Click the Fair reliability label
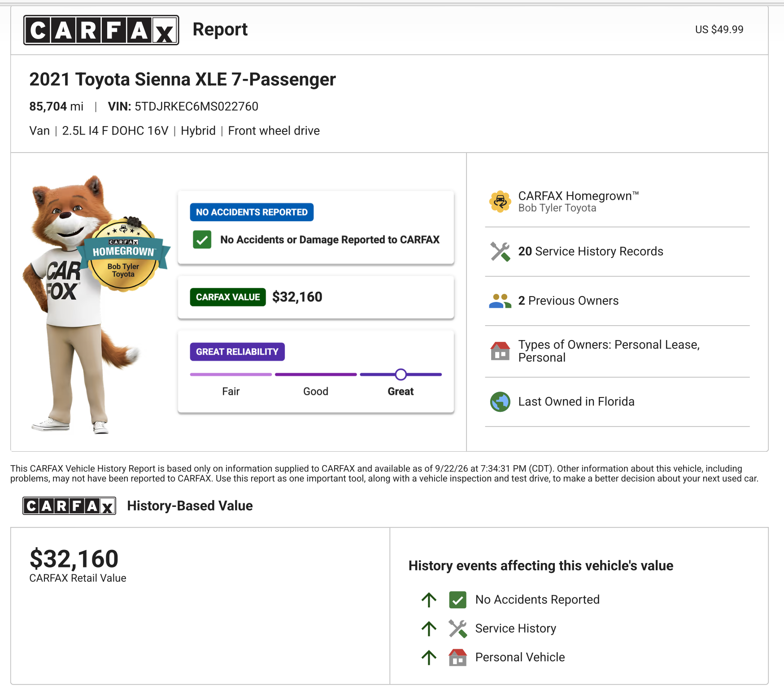784x698 pixels. coord(231,392)
